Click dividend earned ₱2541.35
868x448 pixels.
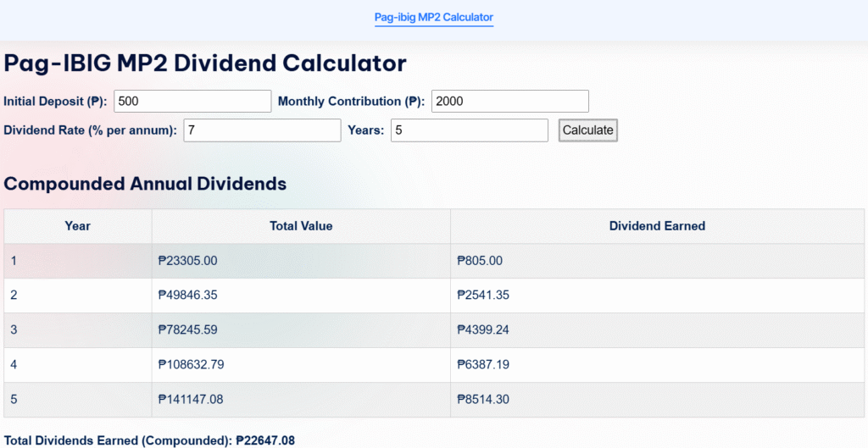click(x=482, y=296)
